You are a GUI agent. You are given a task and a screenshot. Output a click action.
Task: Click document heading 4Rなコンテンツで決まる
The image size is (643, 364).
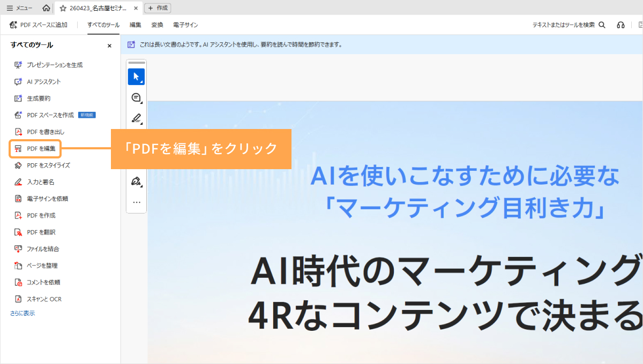[x=445, y=315]
